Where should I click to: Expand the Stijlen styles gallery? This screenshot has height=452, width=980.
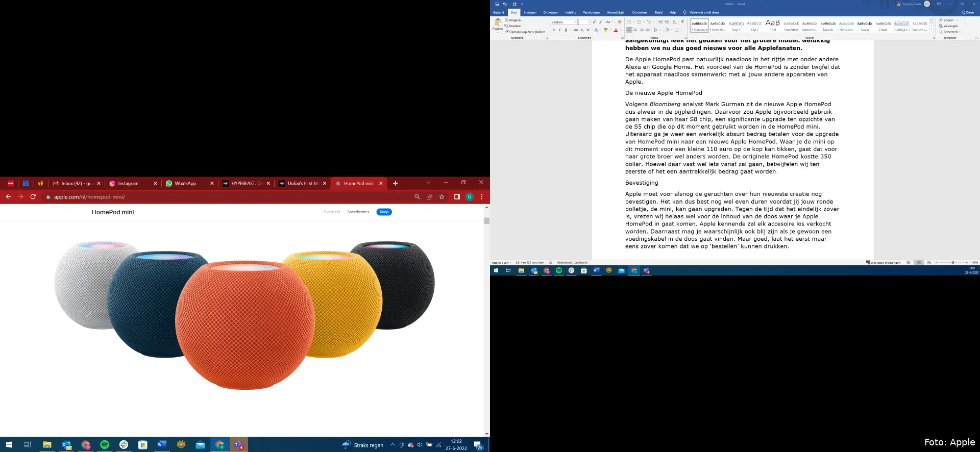[932, 30]
